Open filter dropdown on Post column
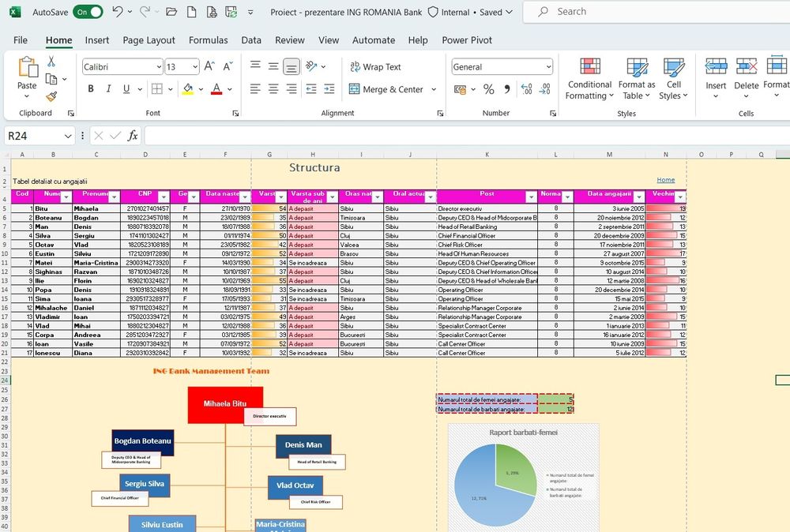The image size is (790, 532). click(531, 197)
